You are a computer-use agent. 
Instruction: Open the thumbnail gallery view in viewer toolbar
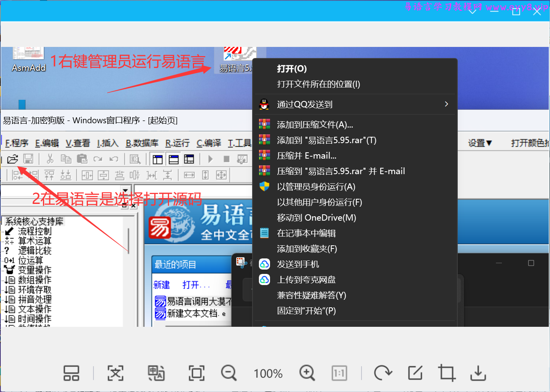[x=71, y=373]
